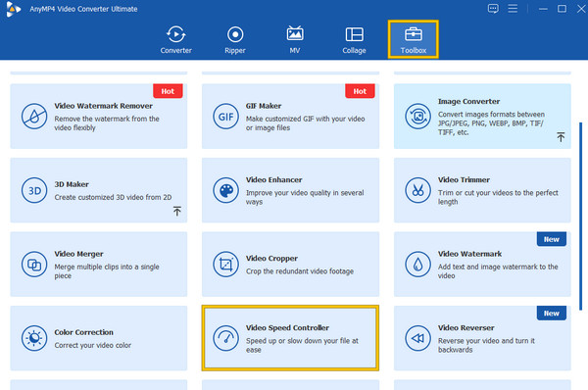Click 'Convert images formats between' description
Screen dimensions: 588x390
click(491, 123)
